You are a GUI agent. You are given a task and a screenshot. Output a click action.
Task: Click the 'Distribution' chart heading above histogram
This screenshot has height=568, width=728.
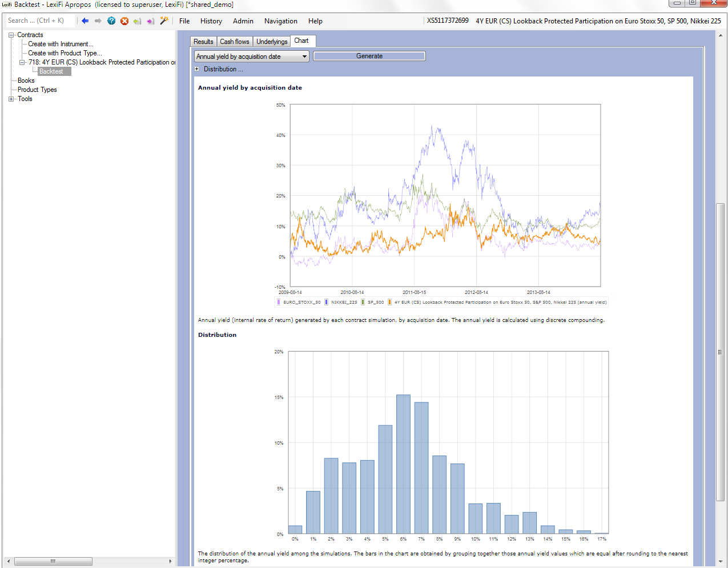(x=217, y=335)
